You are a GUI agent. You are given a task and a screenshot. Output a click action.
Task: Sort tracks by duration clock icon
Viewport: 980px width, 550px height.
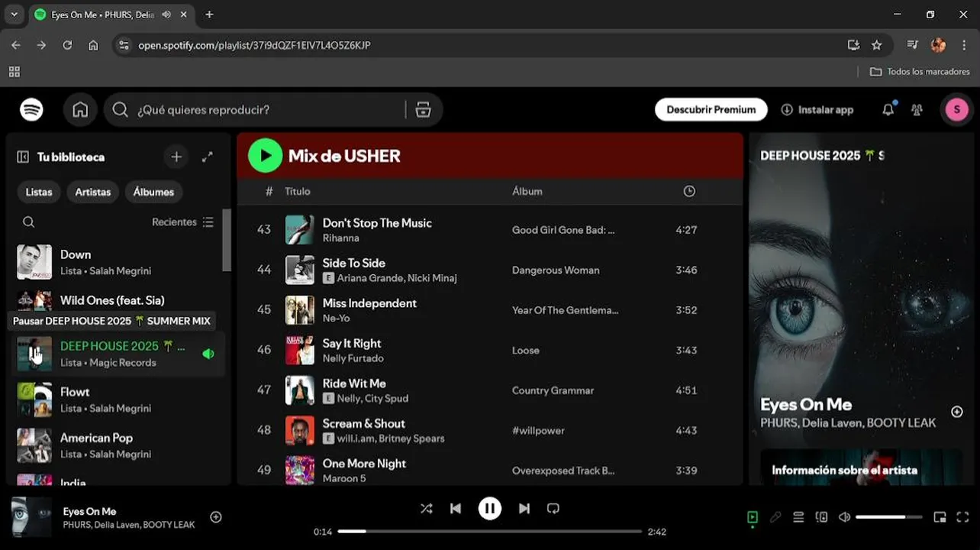tap(689, 191)
